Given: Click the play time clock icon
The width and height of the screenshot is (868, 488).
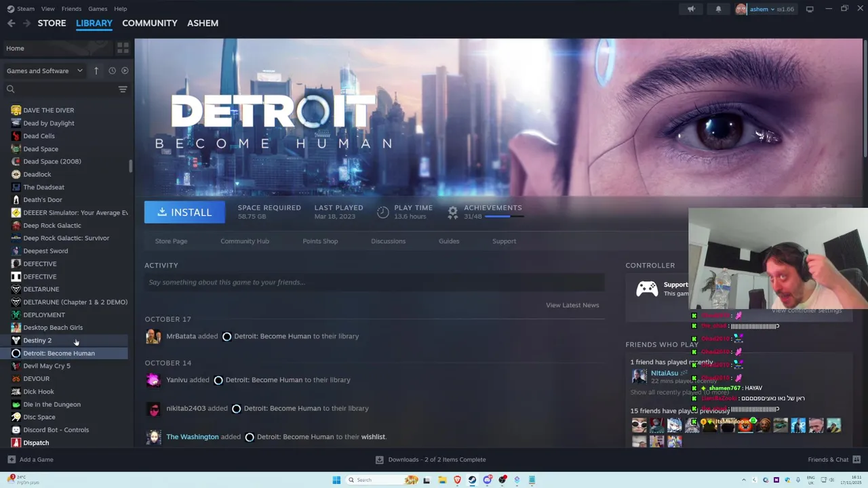Looking at the screenshot, I should tap(383, 212).
